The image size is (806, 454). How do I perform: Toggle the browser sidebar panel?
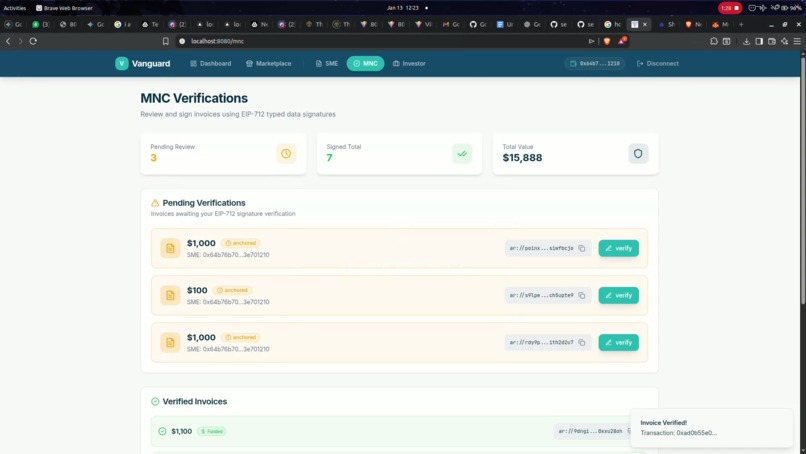759,41
